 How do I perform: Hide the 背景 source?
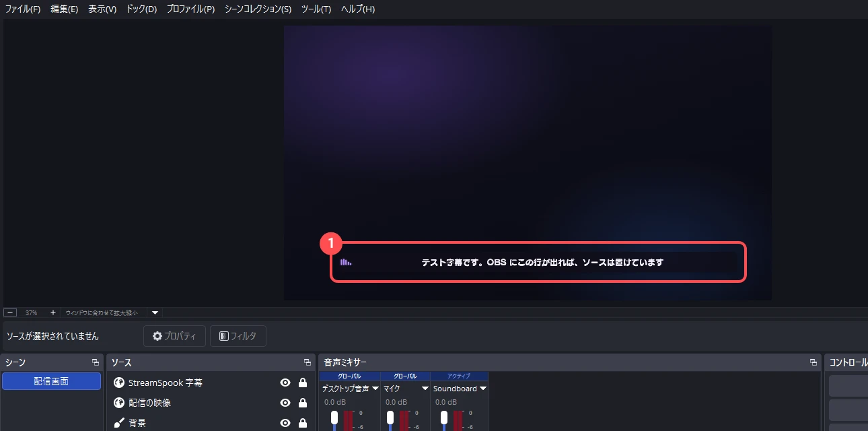coord(285,423)
